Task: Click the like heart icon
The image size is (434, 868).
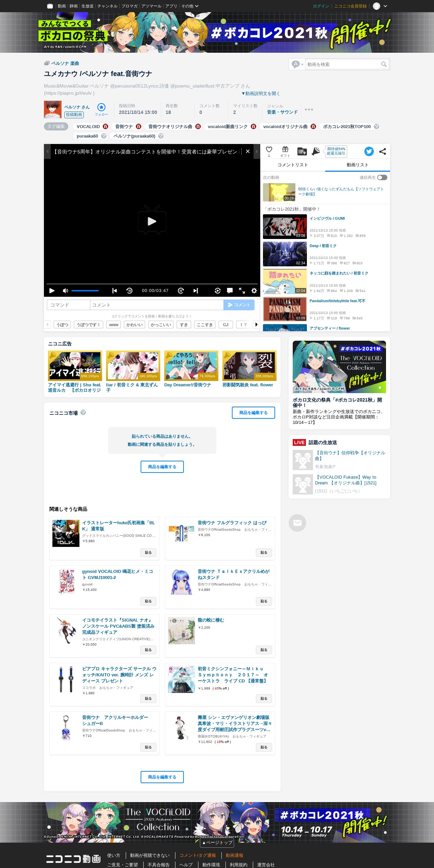Action: (269, 149)
